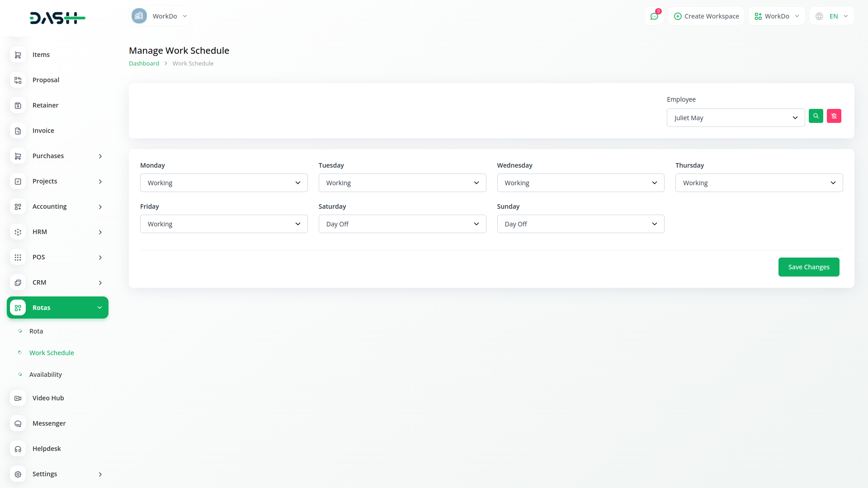Image resolution: width=868 pixels, height=488 pixels.
Task: Go to the Rota submenu item
Action: point(36,331)
